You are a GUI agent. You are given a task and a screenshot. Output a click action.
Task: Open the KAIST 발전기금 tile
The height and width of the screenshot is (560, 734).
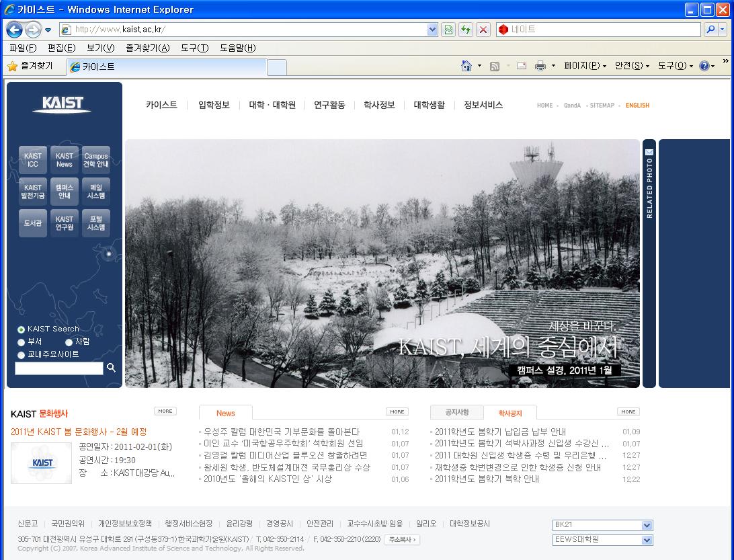(33, 192)
